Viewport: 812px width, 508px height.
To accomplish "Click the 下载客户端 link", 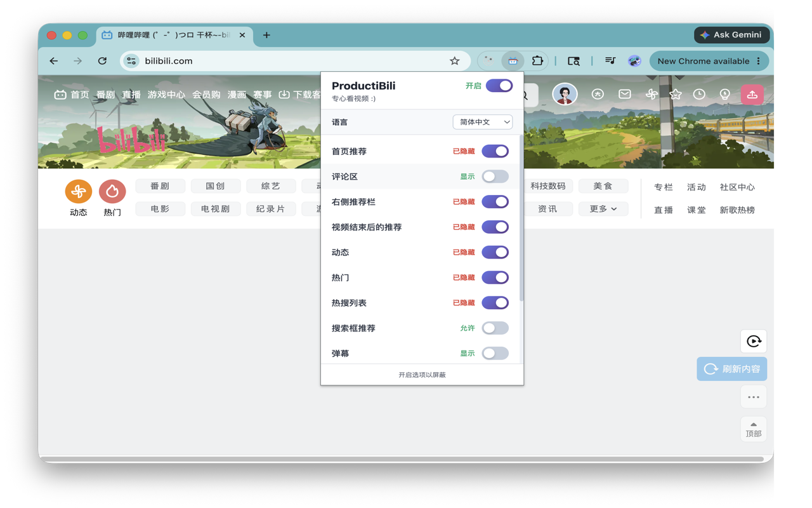I will point(300,95).
